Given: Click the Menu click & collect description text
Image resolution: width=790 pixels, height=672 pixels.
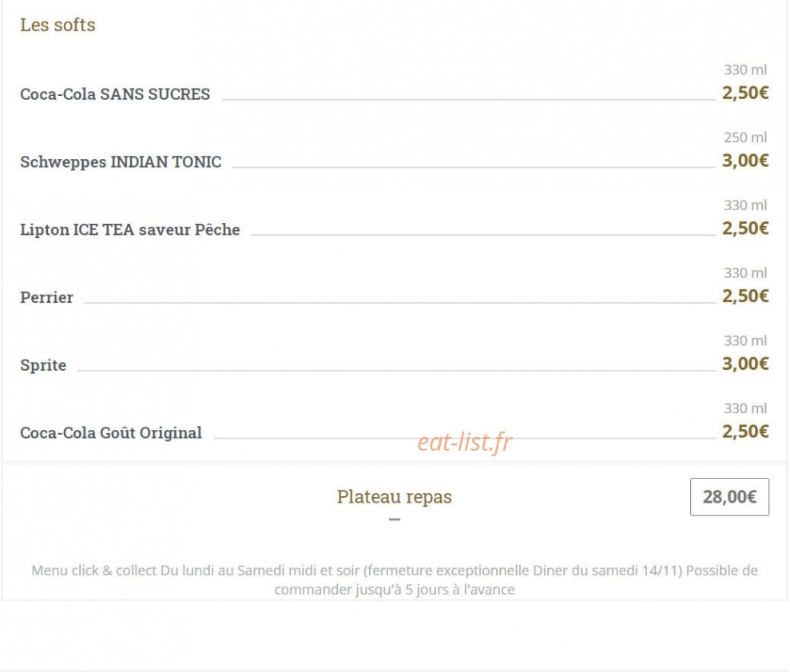Looking at the screenshot, I should pyautogui.click(x=395, y=580).
